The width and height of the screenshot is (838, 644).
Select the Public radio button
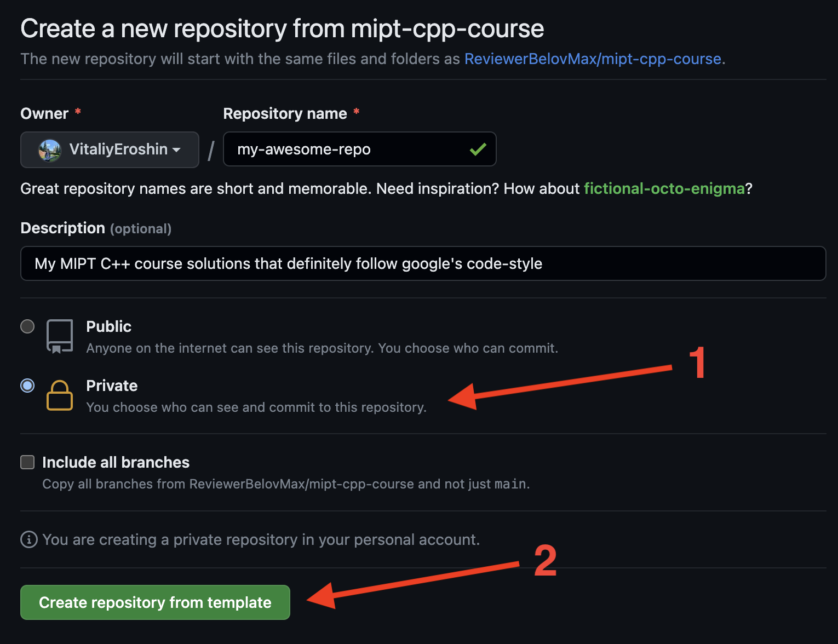27,326
